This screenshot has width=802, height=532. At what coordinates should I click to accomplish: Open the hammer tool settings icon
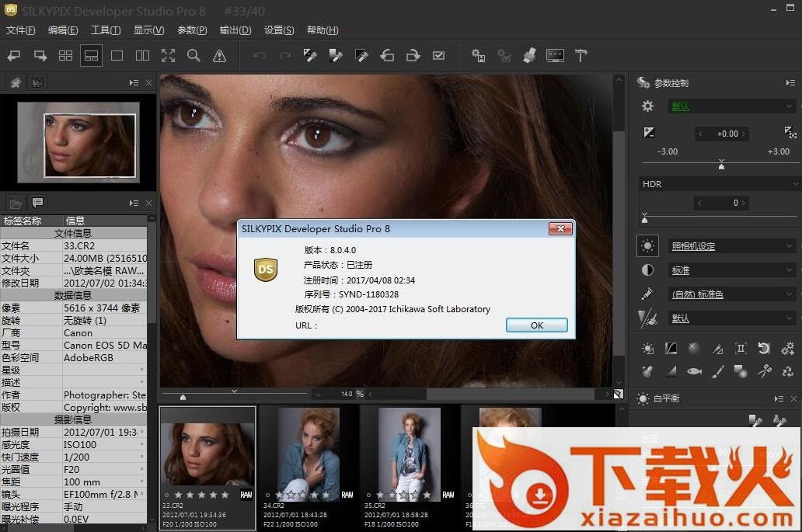pos(581,55)
